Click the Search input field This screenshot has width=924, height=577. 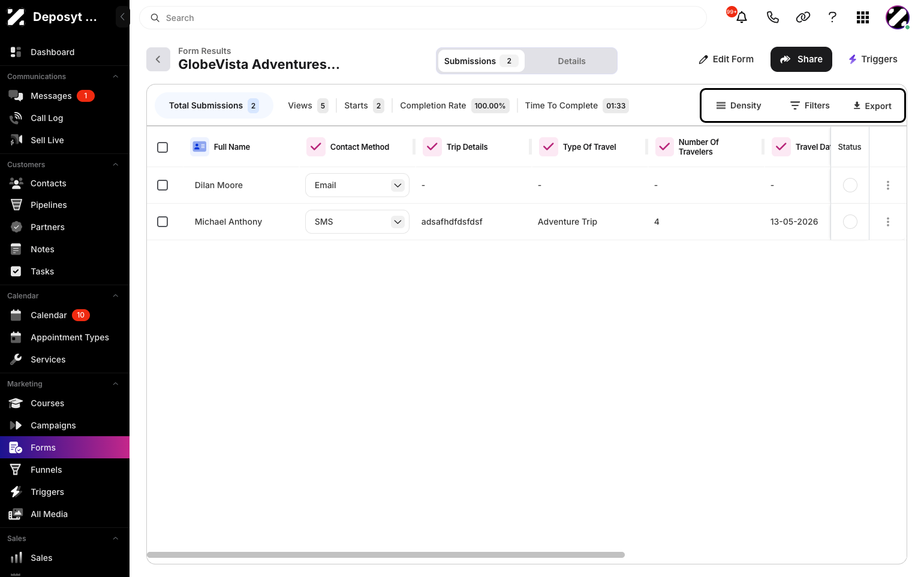(423, 18)
